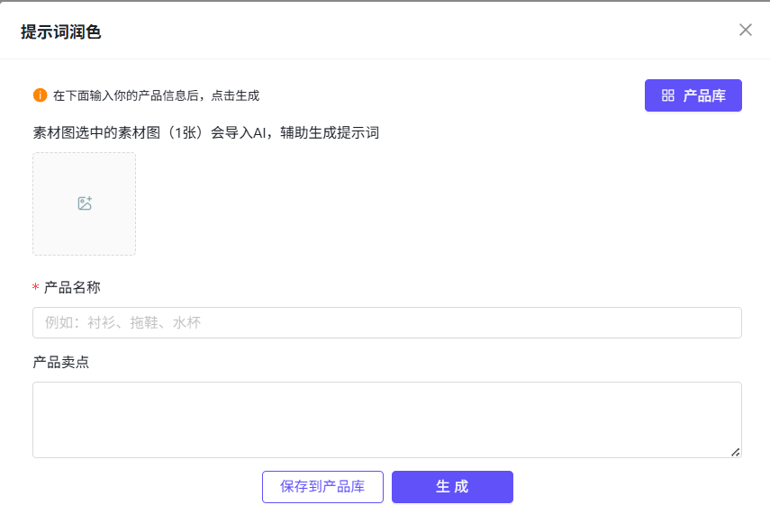Click the 产品卖点 field label
Viewport: 770px width, 532px height.
pos(60,362)
